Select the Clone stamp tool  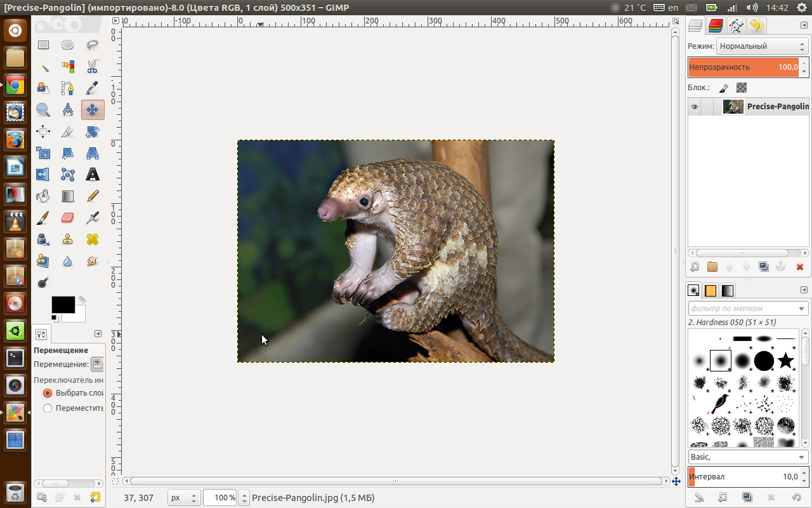click(68, 239)
